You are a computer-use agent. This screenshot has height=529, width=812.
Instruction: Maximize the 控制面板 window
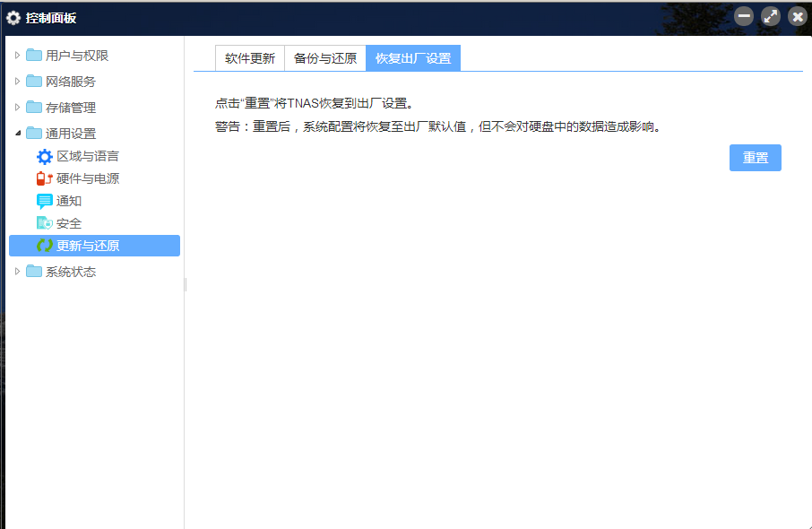pos(771,16)
